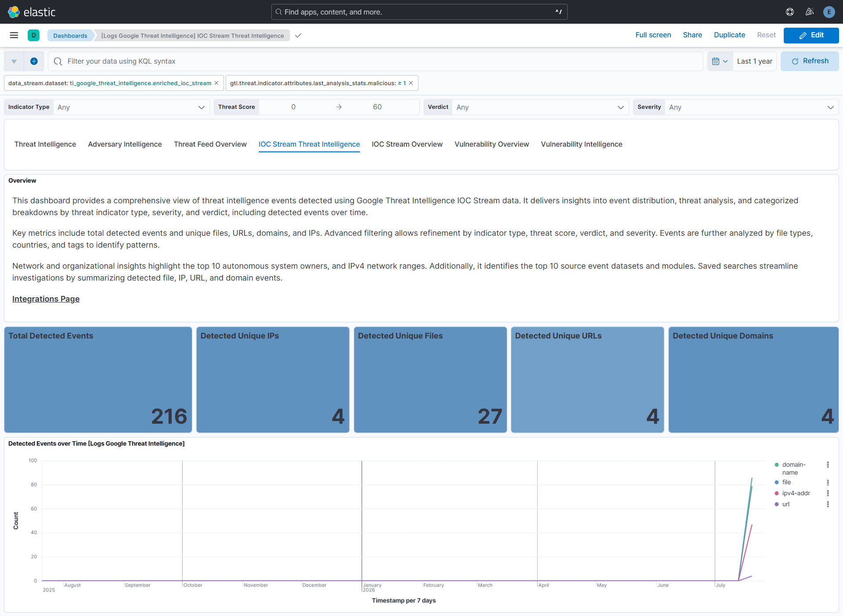Open the main navigation hamburger menu
This screenshot has width=843, height=616.
pos(14,35)
